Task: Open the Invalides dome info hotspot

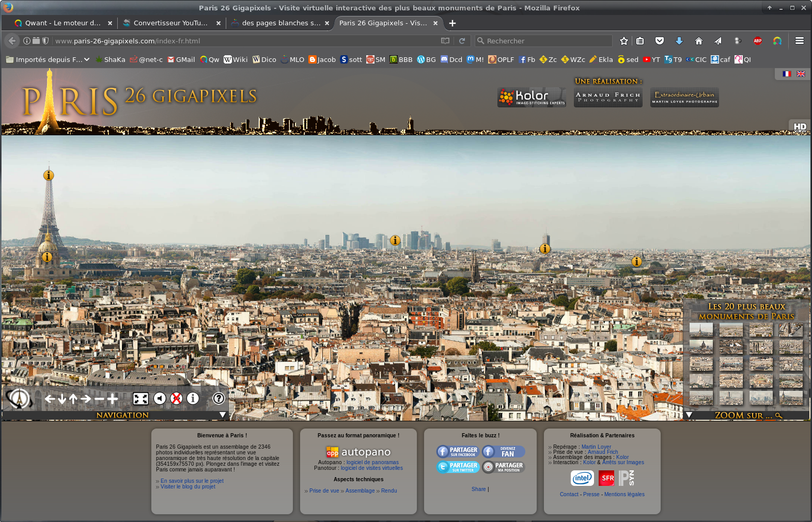Action: click(x=47, y=257)
